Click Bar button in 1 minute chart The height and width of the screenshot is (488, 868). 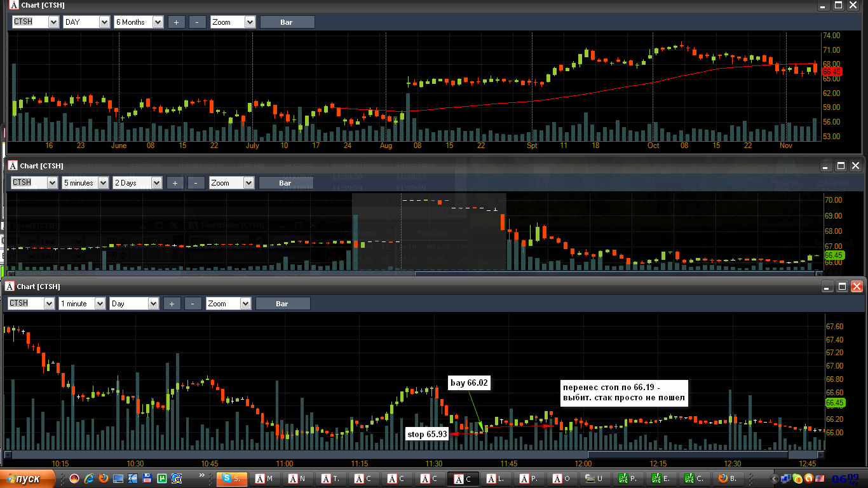282,303
